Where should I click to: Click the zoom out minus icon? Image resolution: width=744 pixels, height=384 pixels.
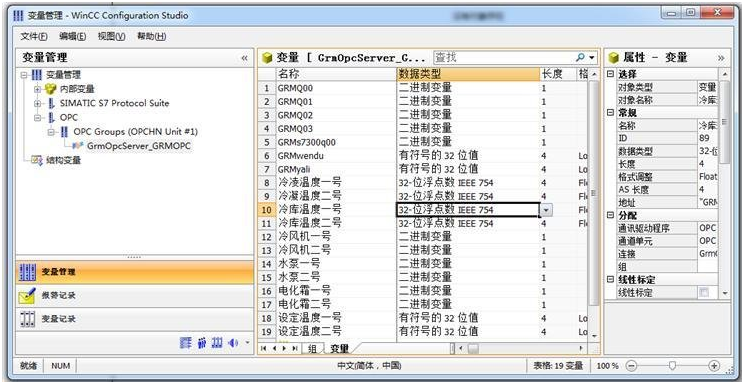631,366
